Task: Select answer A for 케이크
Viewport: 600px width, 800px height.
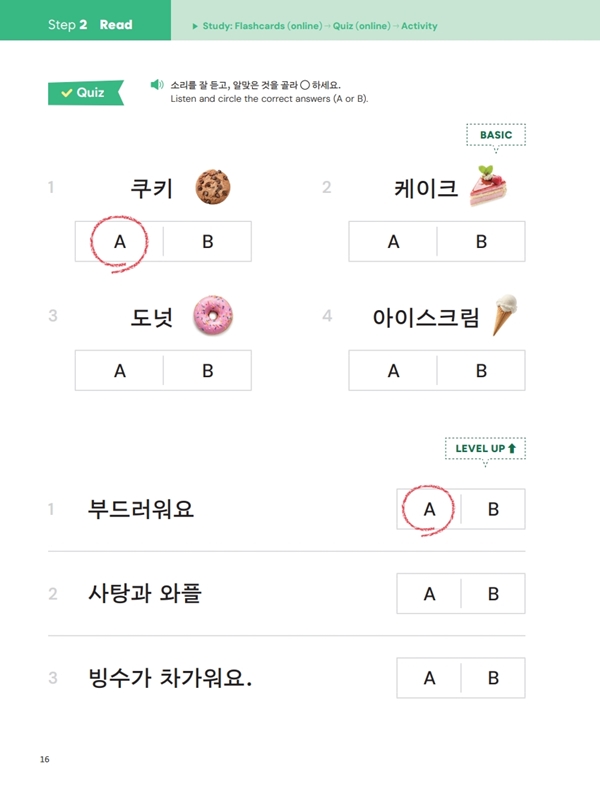Action: (393, 241)
